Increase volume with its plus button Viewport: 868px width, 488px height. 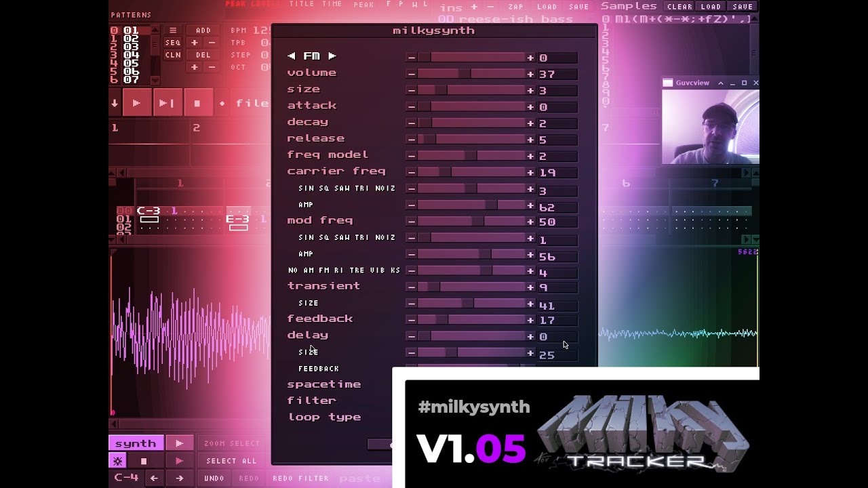530,74
